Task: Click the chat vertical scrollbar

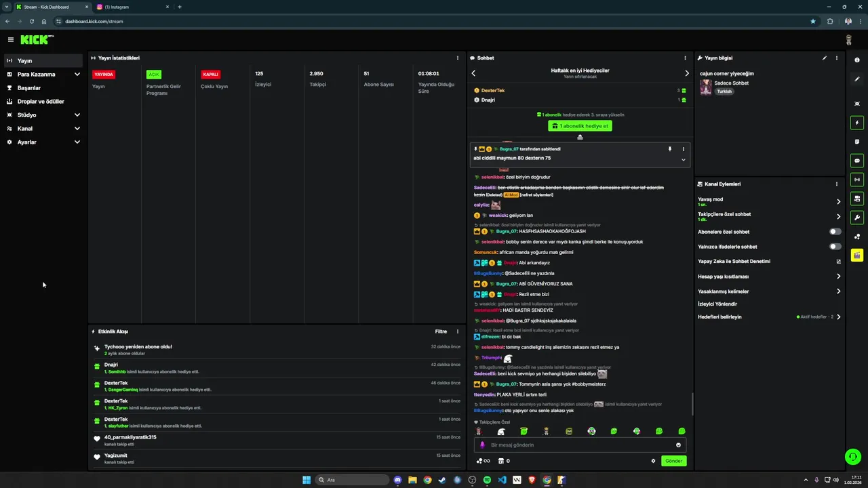Action: pyautogui.click(x=692, y=404)
